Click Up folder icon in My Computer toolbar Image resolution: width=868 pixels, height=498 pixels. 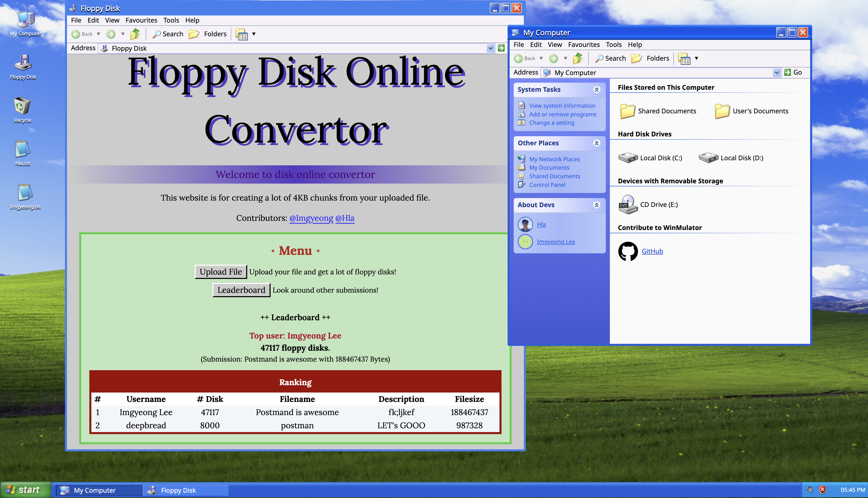tap(578, 59)
